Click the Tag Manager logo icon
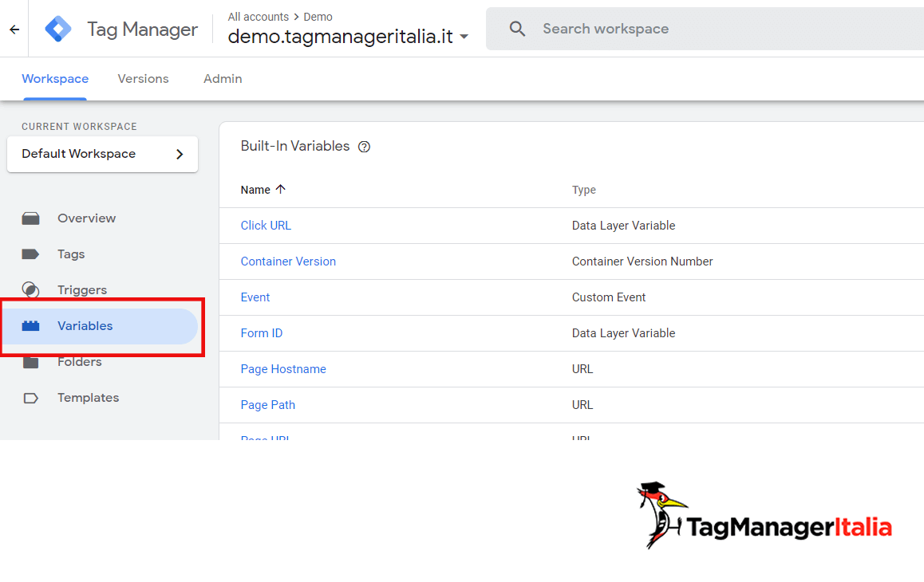924x582 pixels. coord(58,29)
